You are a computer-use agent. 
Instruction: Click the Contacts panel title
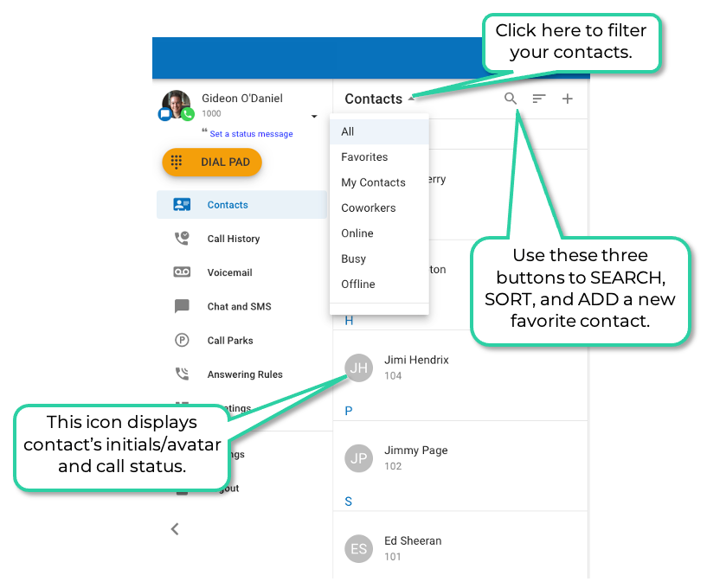373,99
